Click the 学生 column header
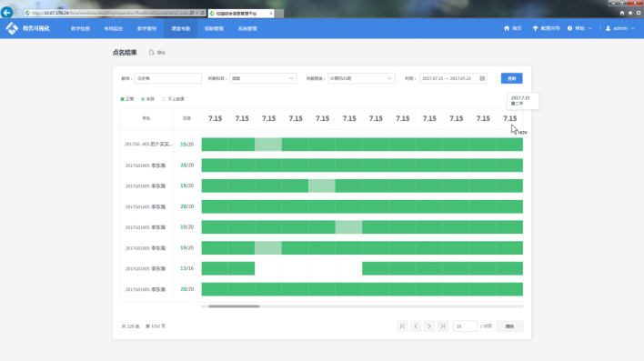The width and height of the screenshot is (644, 361). [x=146, y=118]
